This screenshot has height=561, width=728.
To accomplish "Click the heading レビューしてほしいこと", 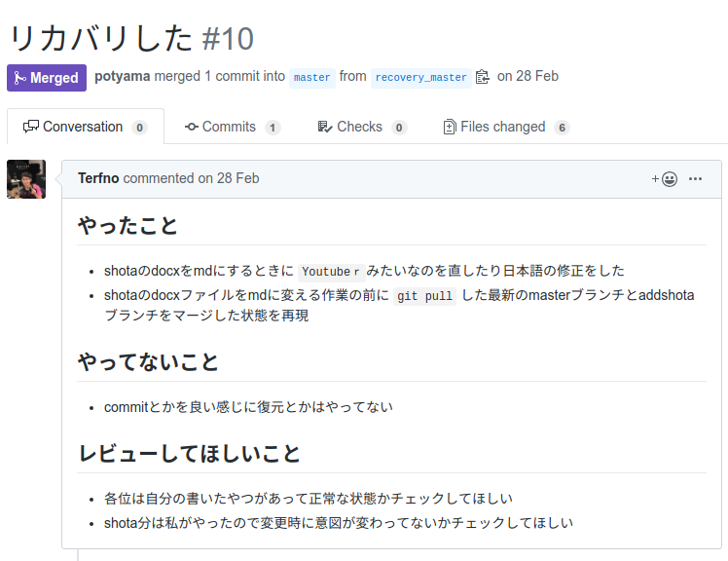I will [x=190, y=454].
